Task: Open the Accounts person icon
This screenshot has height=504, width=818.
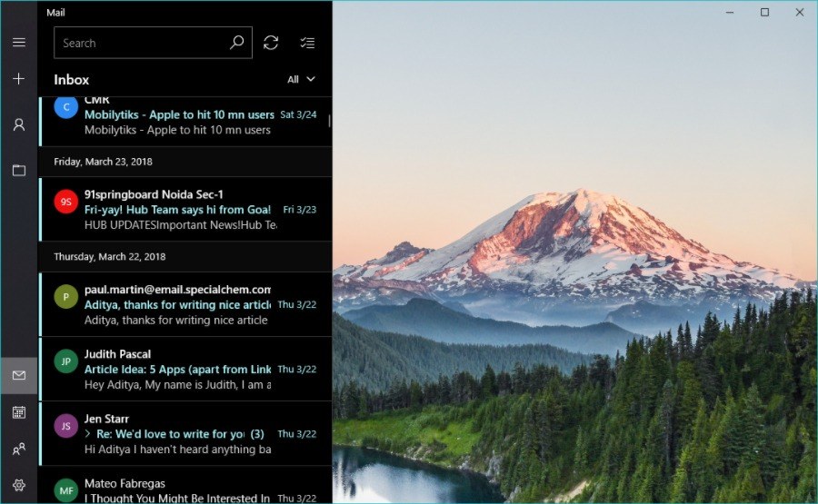Action: pyautogui.click(x=18, y=125)
